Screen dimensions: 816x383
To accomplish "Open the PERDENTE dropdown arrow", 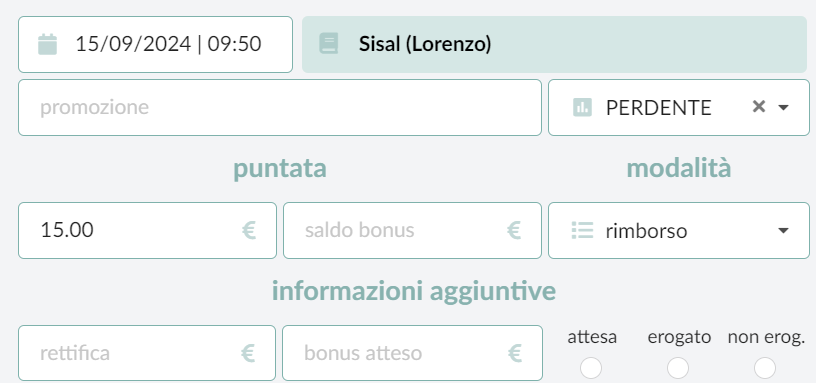I will coord(783,108).
